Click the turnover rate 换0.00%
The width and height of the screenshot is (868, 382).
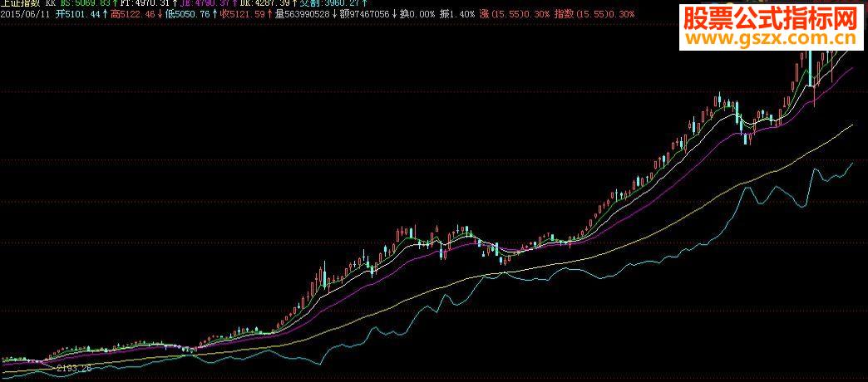(x=417, y=14)
